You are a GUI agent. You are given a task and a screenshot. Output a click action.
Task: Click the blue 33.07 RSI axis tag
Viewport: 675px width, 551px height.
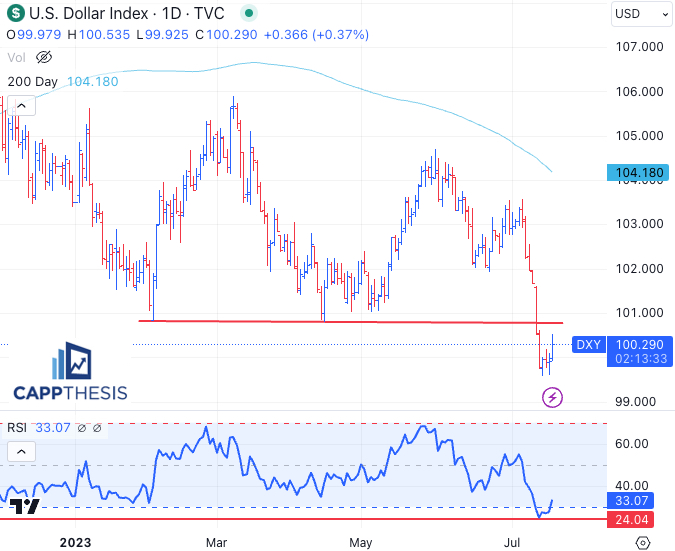638,500
